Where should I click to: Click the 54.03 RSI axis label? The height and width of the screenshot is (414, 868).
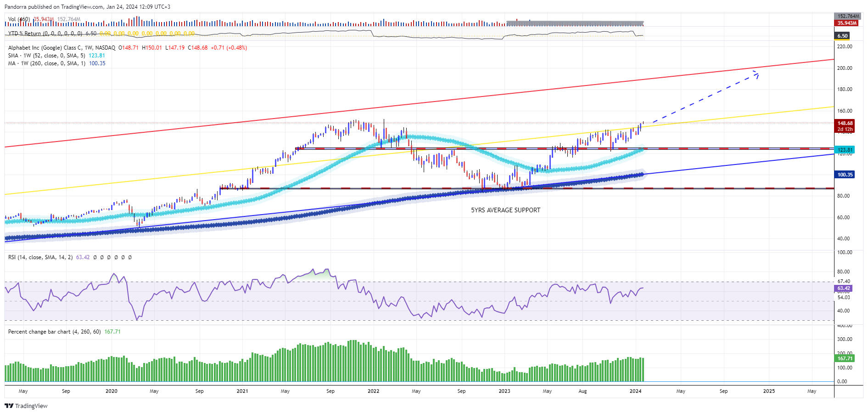pos(844,297)
